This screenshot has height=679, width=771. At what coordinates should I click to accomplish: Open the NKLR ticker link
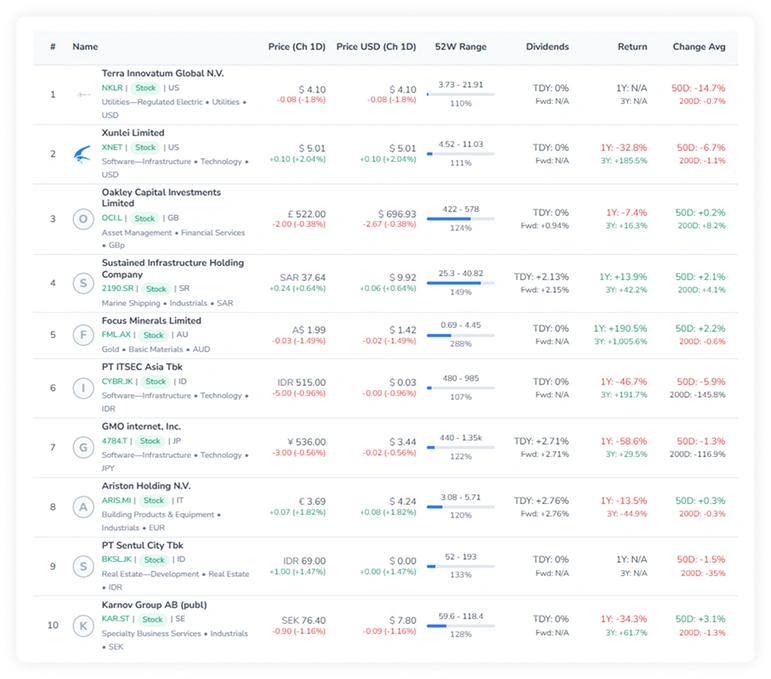tap(112, 88)
